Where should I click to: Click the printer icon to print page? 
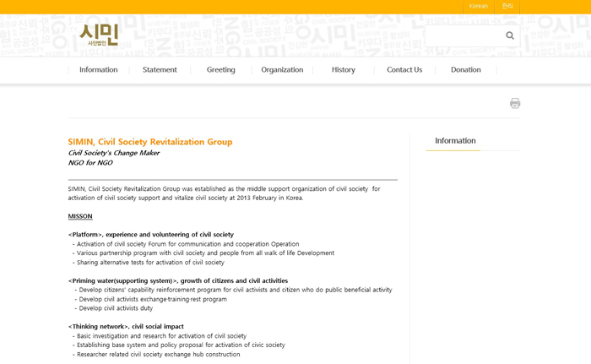(x=515, y=103)
